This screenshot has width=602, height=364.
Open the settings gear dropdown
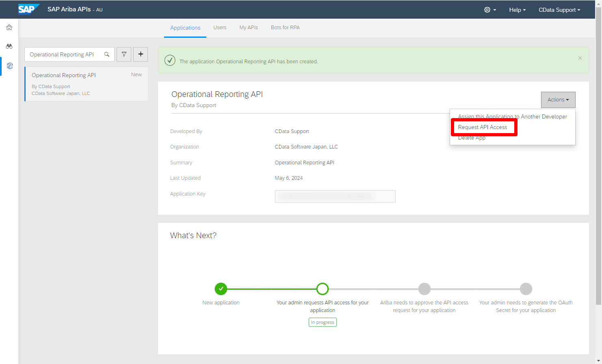pyautogui.click(x=490, y=10)
